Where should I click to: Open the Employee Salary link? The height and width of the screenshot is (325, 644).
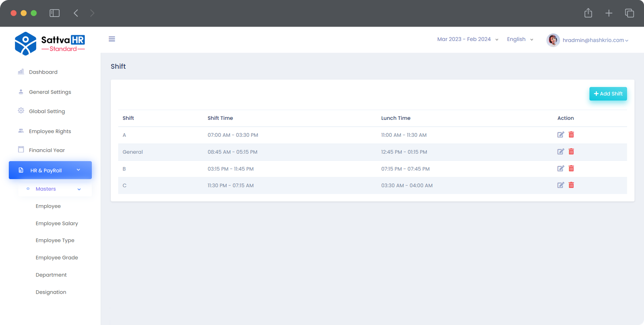coord(57,223)
